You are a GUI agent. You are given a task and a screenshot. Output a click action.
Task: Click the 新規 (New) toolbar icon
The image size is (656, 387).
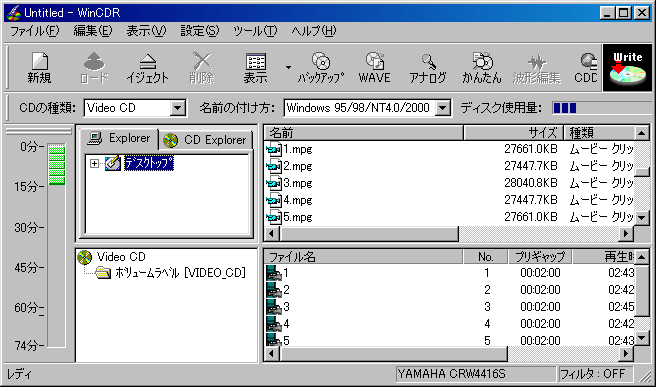point(39,67)
